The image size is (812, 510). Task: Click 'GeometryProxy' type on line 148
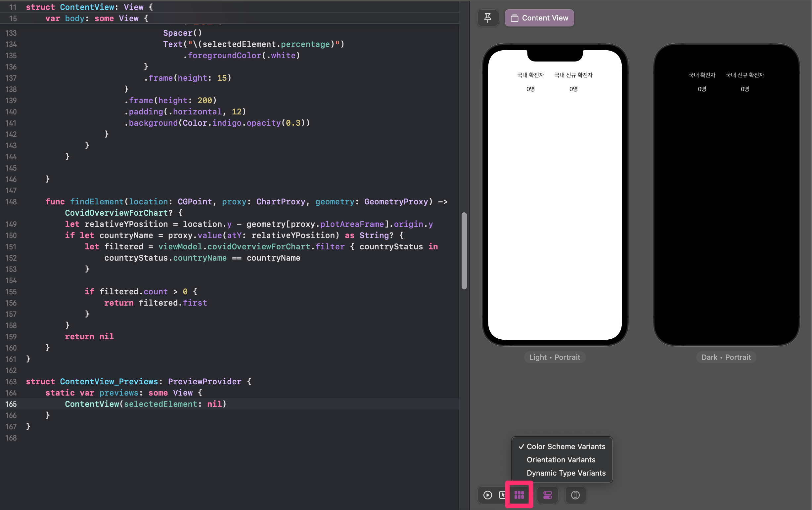[396, 201]
